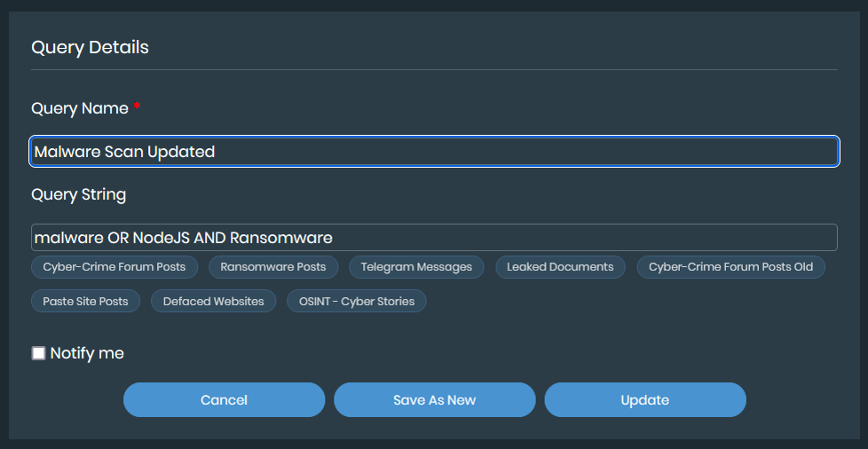Click the red required asterisk
The height and width of the screenshot is (449, 868).
pos(138,107)
